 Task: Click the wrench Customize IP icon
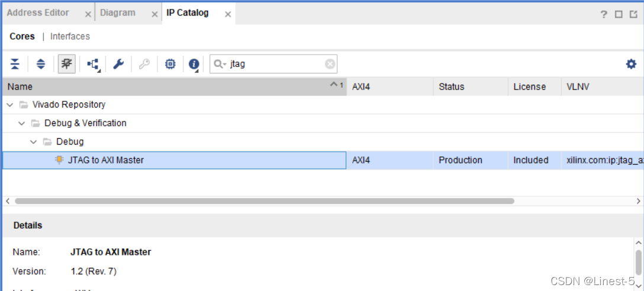[x=119, y=64]
